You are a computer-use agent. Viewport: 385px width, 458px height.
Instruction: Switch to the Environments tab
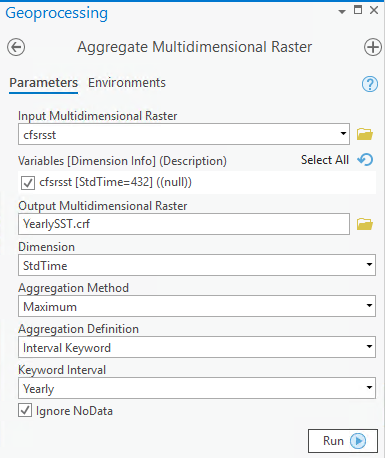coord(127,83)
